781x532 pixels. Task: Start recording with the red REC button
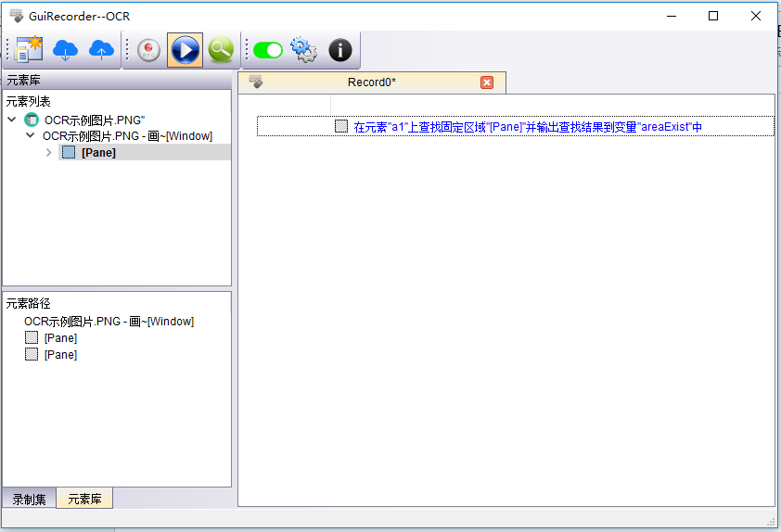point(148,50)
